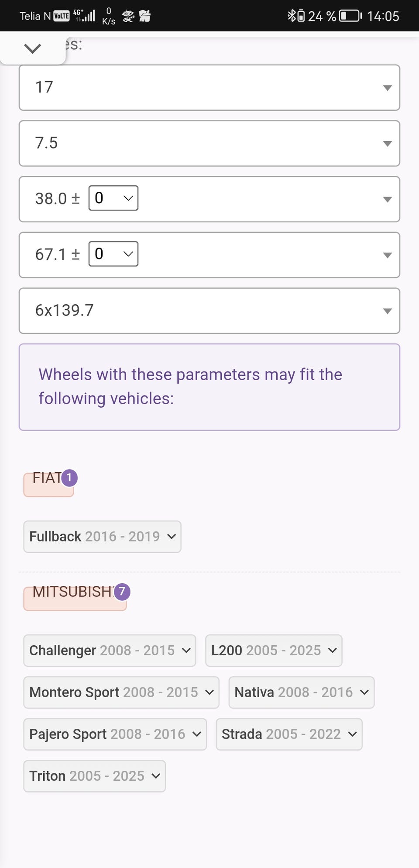Change the 38.0 offset tolerance selector
Image resolution: width=419 pixels, height=868 pixels.
tap(113, 198)
